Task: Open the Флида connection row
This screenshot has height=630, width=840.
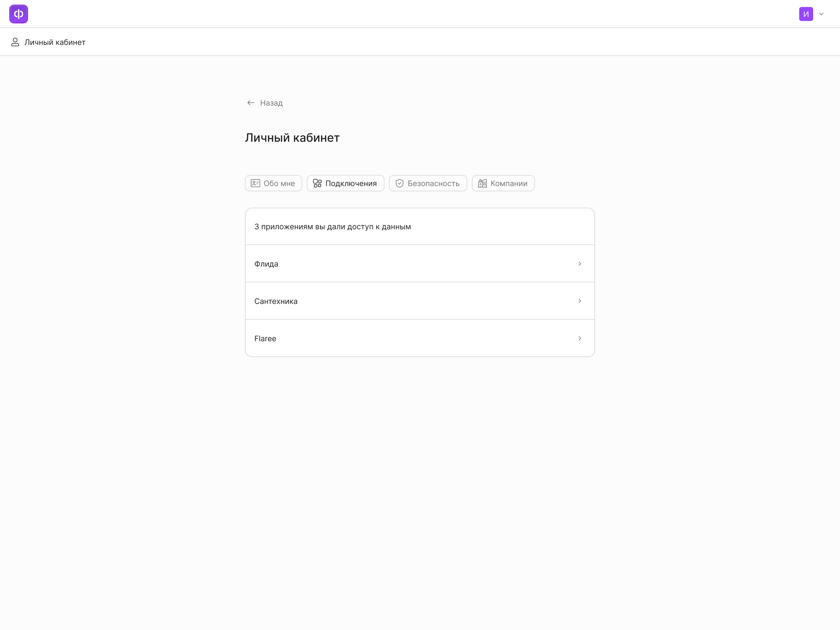Action: [x=420, y=264]
